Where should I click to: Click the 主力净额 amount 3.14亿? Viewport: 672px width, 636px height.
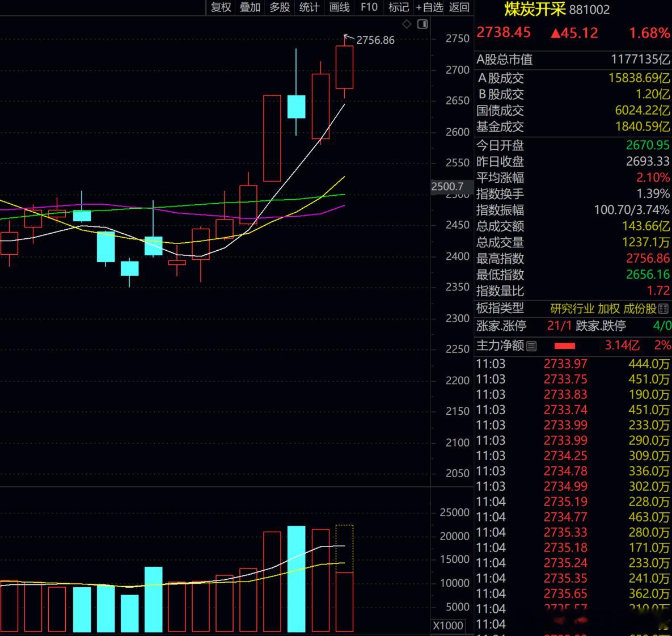622,346
